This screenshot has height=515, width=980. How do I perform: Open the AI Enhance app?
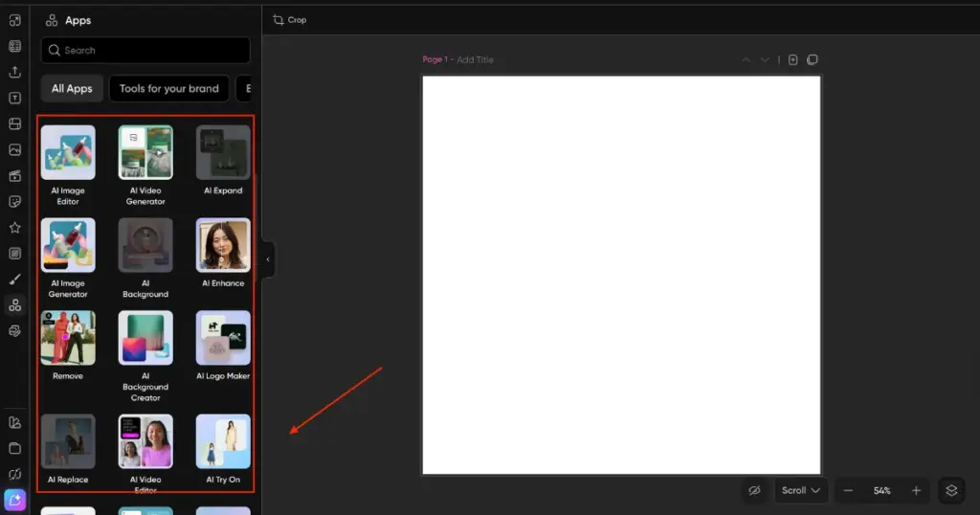point(223,245)
